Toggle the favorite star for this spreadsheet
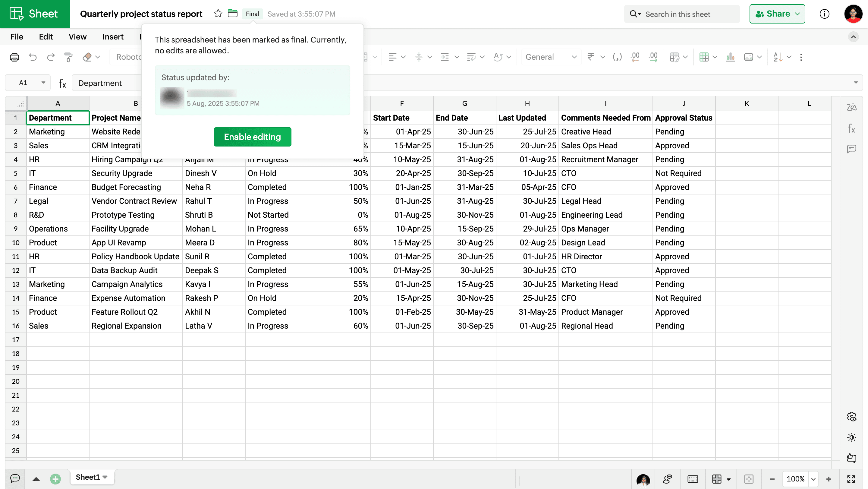 tap(218, 14)
